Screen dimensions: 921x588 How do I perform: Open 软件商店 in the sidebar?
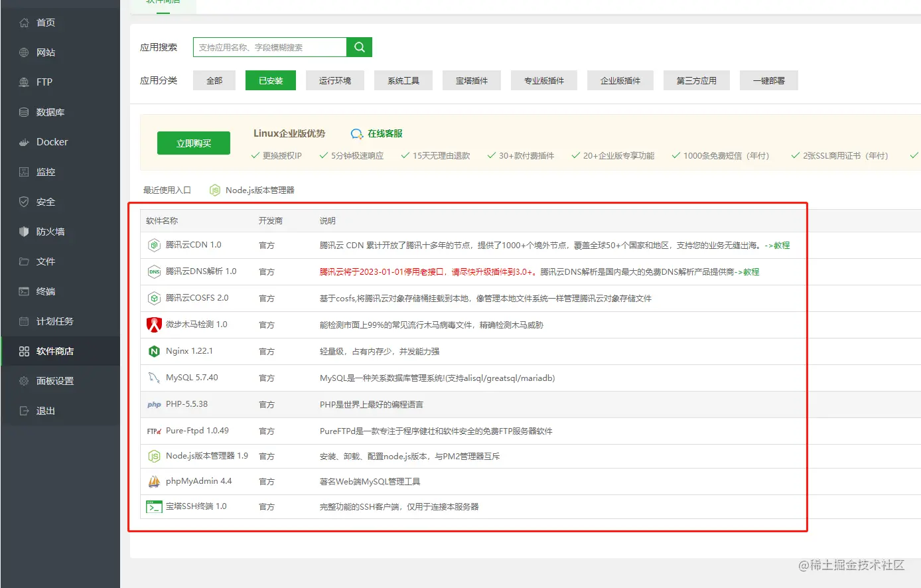point(60,351)
